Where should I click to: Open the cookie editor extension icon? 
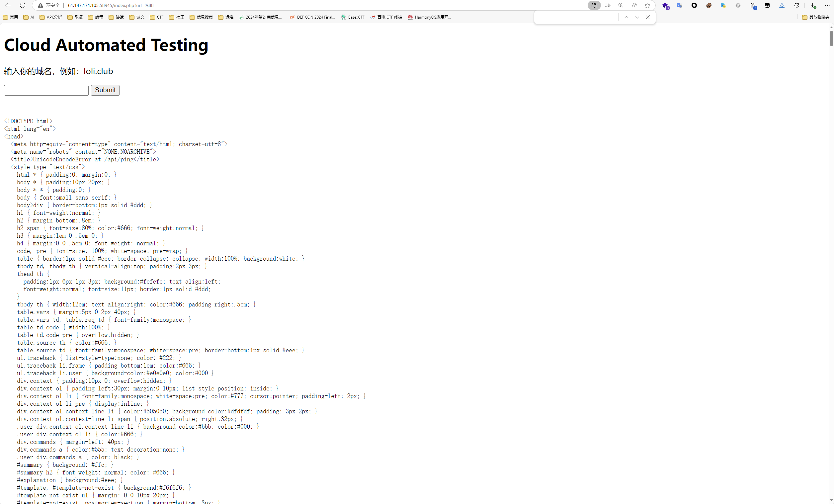pos(709,5)
